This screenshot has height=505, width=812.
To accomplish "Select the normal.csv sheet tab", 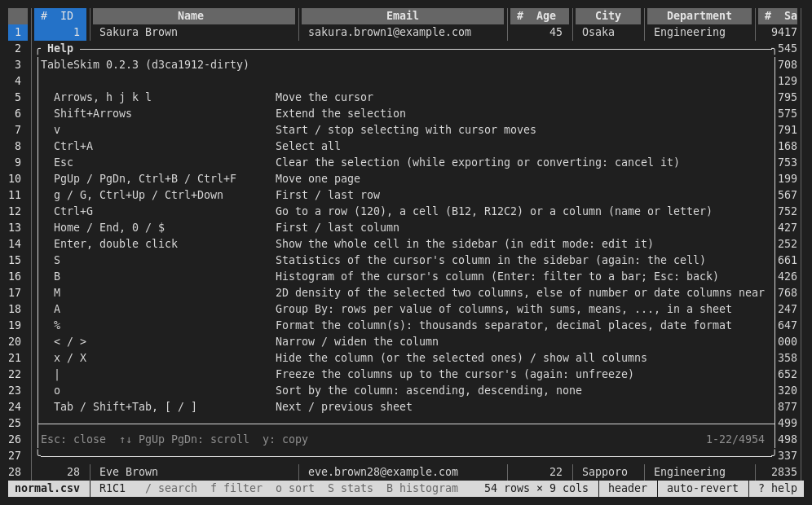I will 47,488.
